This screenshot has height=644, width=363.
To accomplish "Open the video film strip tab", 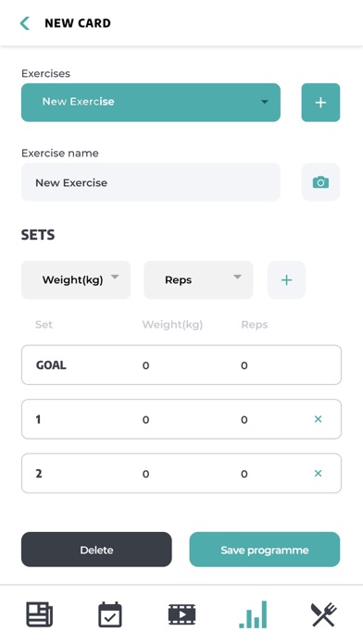I will coord(181,614).
